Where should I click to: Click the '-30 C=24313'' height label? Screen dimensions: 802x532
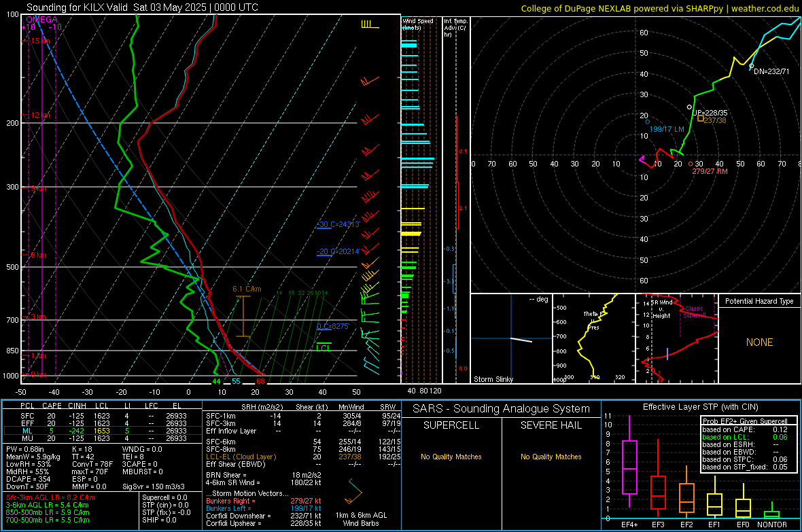338,225
